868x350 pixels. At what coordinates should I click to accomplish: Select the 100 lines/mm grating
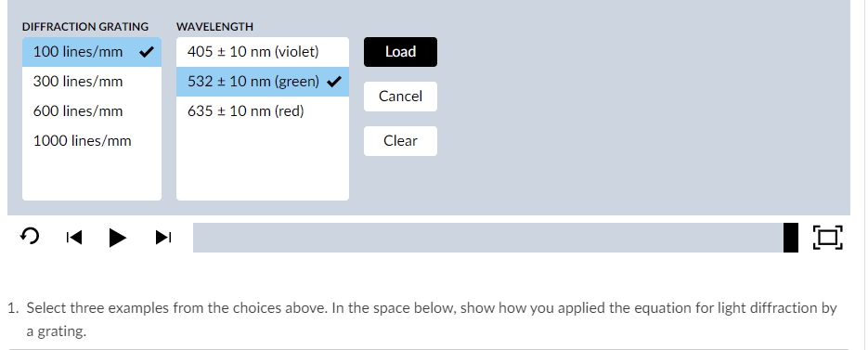pos(92,52)
